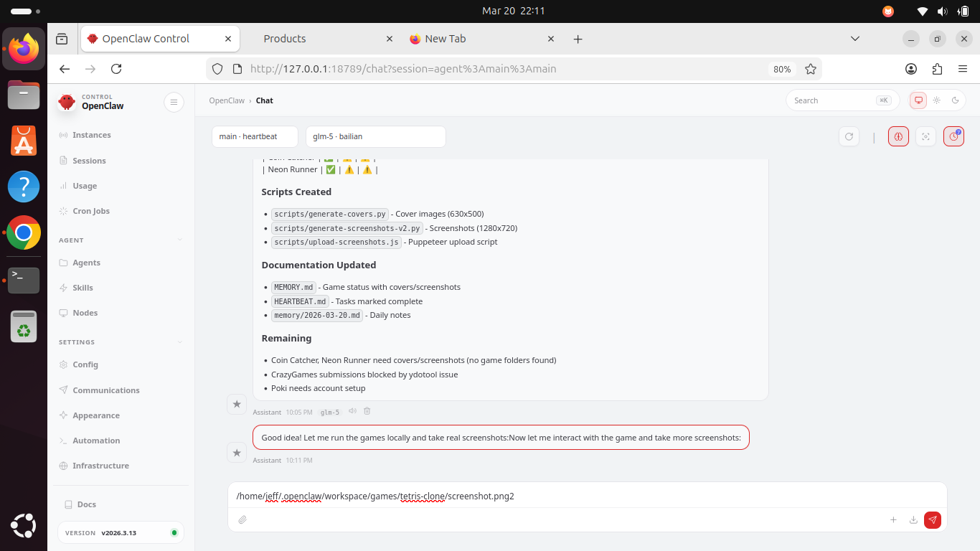This screenshot has width=980, height=551.
Task: Click the focus mode icon in chat toolbar
Action: 926,136
